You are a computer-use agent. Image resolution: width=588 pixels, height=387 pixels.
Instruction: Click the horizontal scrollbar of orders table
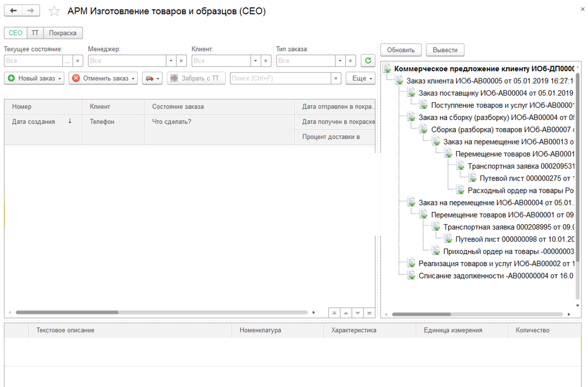pos(67,312)
